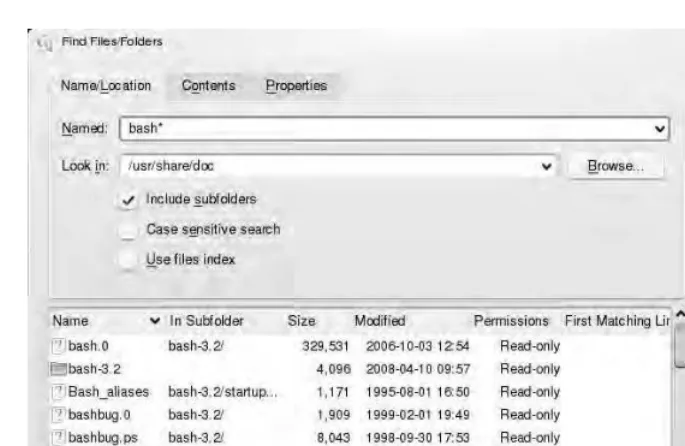Click the results list scrollbar thumb

680,346
